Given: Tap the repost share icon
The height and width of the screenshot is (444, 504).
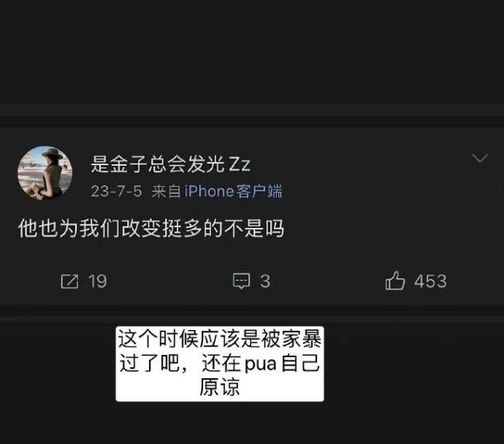Looking at the screenshot, I should point(70,281).
